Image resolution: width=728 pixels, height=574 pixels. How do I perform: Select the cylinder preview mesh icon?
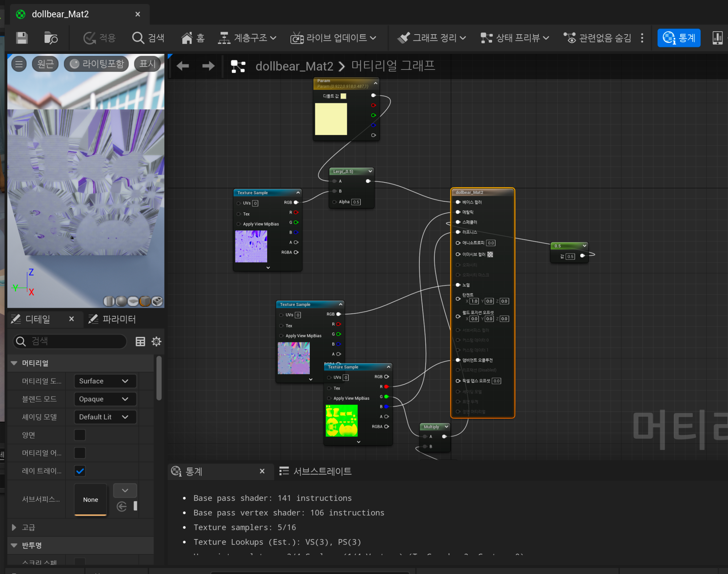[109, 301]
